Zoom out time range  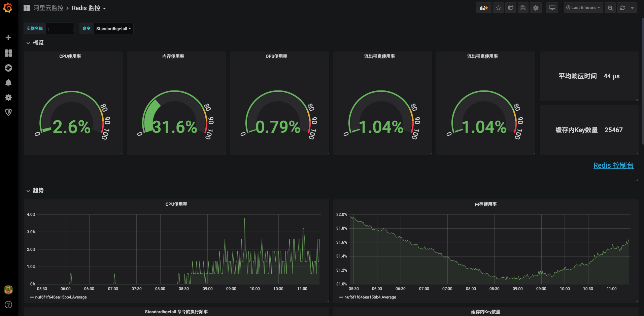(x=610, y=8)
